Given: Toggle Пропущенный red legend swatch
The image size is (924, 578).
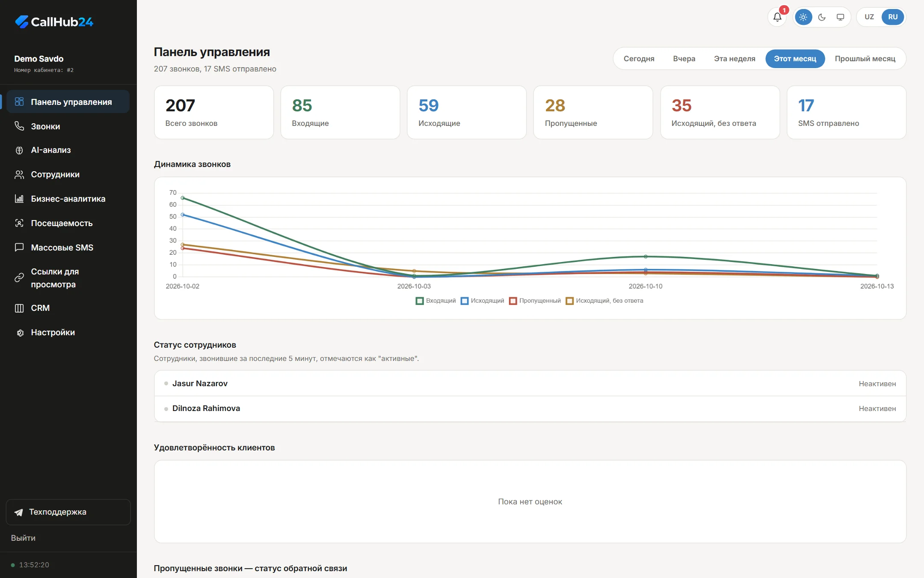Looking at the screenshot, I should pos(513,301).
